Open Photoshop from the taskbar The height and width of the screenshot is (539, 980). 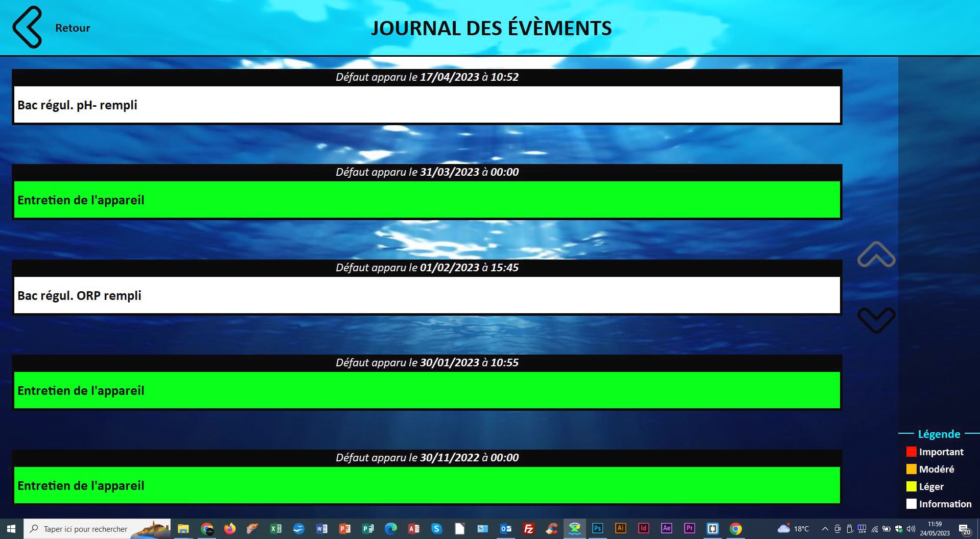click(x=597, y=529)
